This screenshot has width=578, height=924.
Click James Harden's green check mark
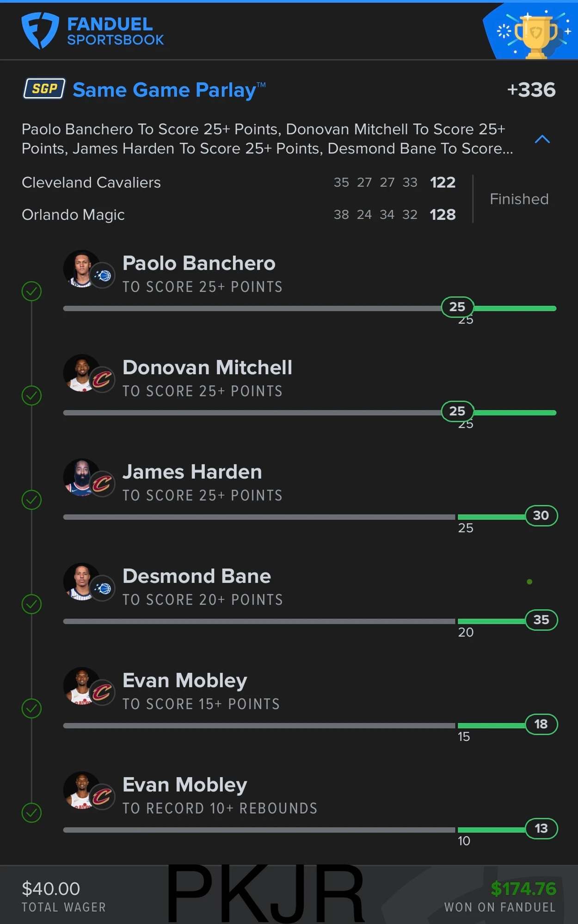pyautogui.click(x=31, y=500)
